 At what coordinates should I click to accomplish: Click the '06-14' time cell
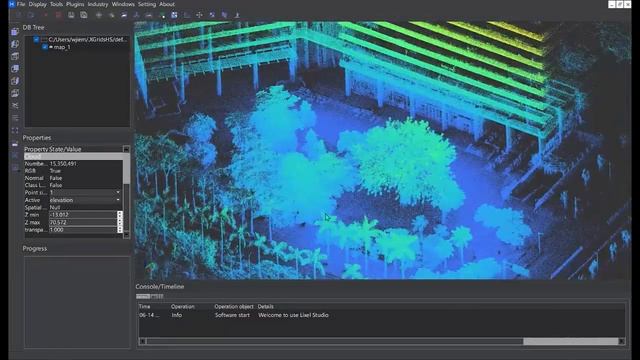click(x=149, y=315)
